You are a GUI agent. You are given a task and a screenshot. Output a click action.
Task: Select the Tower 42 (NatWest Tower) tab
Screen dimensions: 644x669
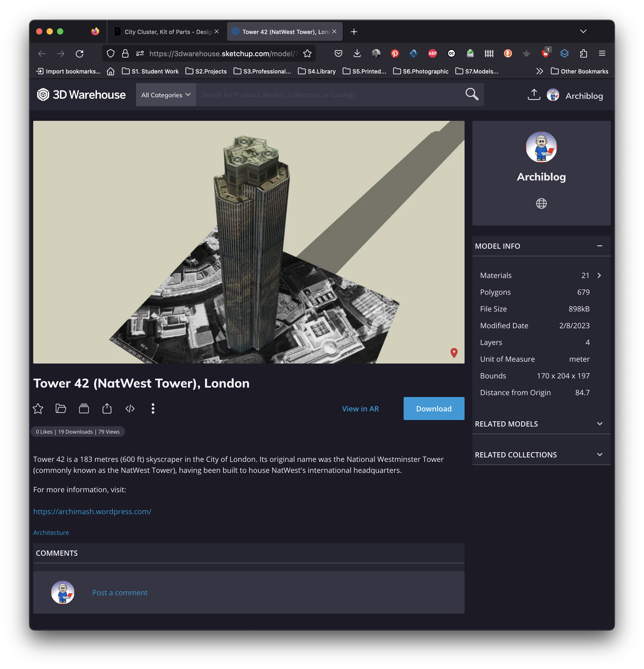click(x=284, y=32)
